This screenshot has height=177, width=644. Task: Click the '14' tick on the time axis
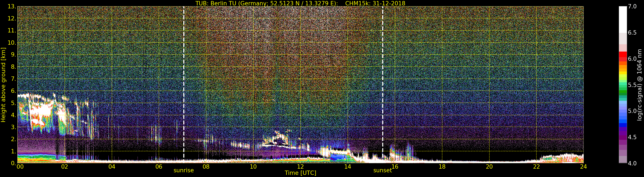347,166
